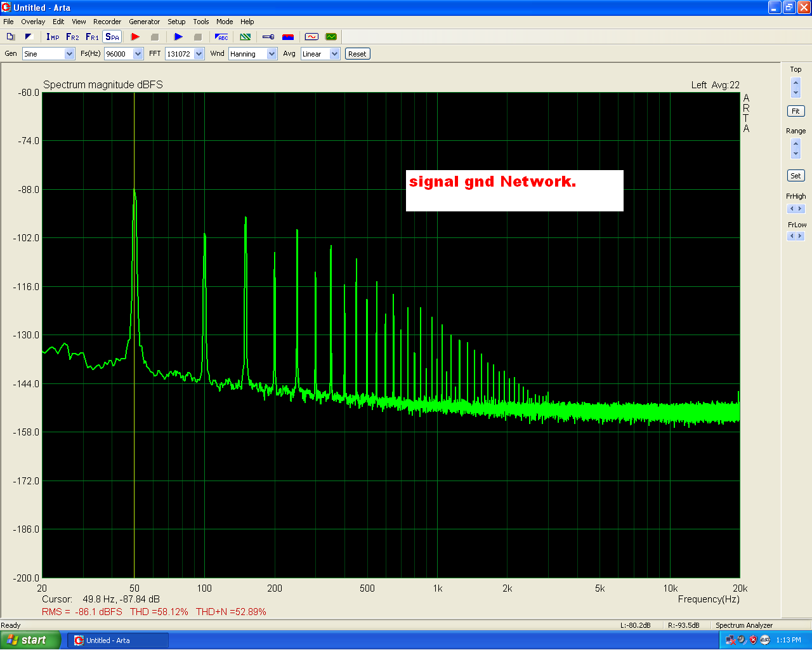The image size is (812, 650).
Task: Click the FrHigh left/right stepper
Action: point(796,209)
